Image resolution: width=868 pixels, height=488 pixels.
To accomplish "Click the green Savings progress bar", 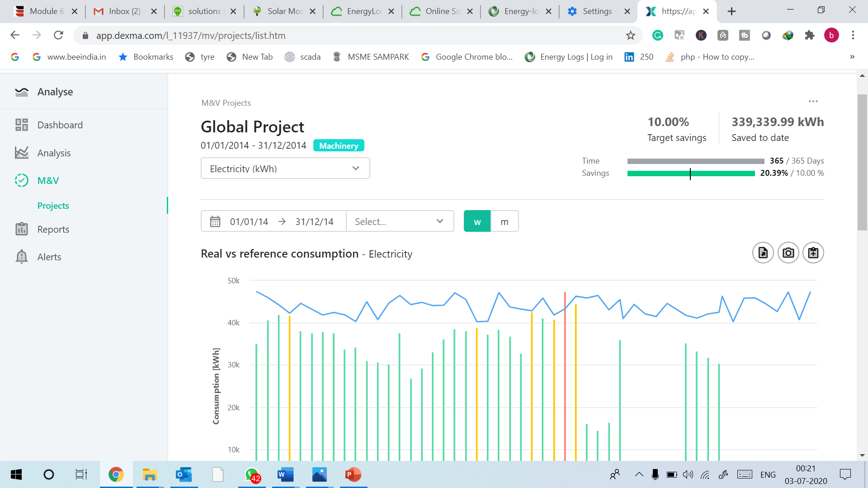I will [x=691, y=174].
